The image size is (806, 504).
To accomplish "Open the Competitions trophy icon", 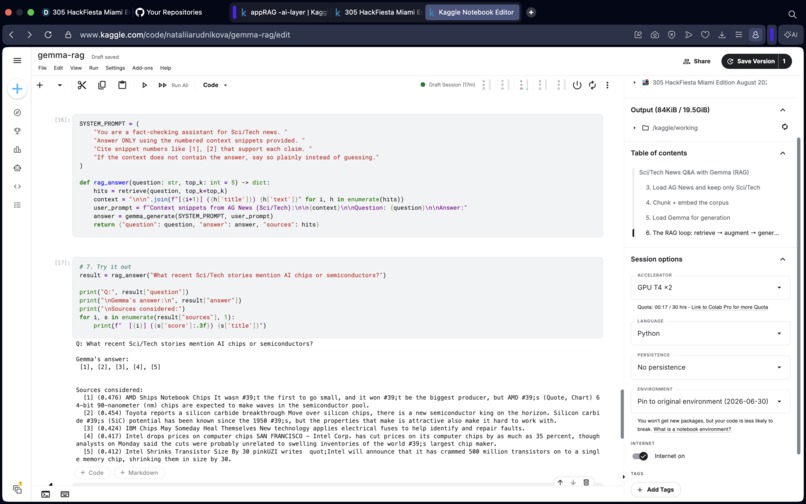I will pos(17,131).
